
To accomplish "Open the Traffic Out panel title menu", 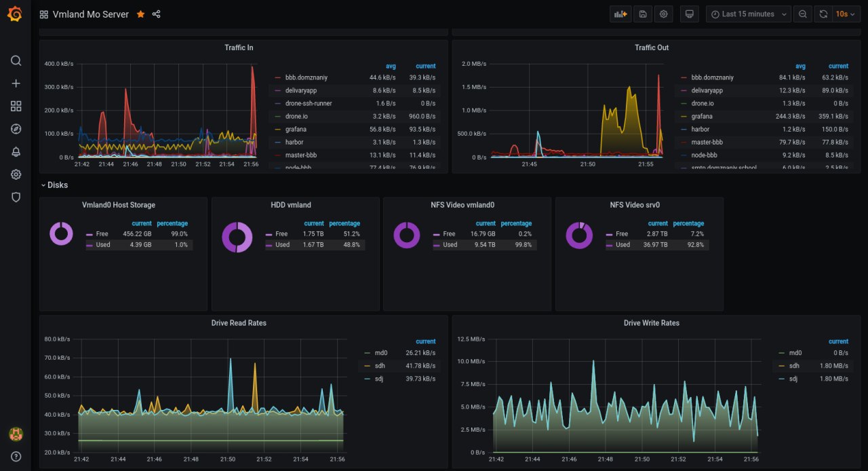I will click(x=652, y=48).
